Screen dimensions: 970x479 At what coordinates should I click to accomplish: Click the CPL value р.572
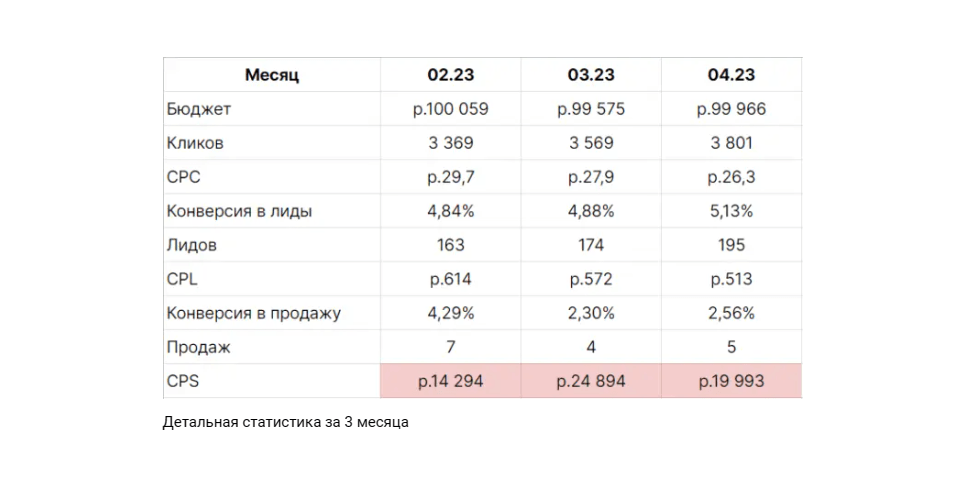click(x=591, y=279)
